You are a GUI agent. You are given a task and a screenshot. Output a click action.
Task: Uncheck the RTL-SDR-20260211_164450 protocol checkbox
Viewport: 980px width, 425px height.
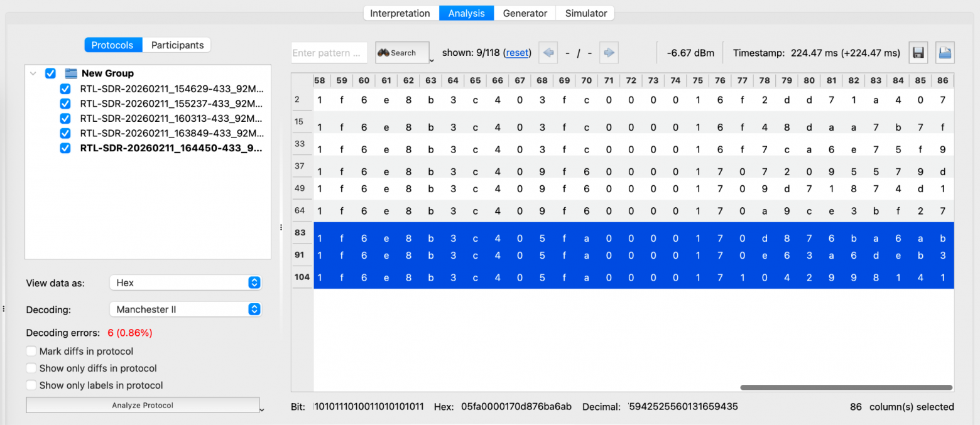[x=65, y=148]
